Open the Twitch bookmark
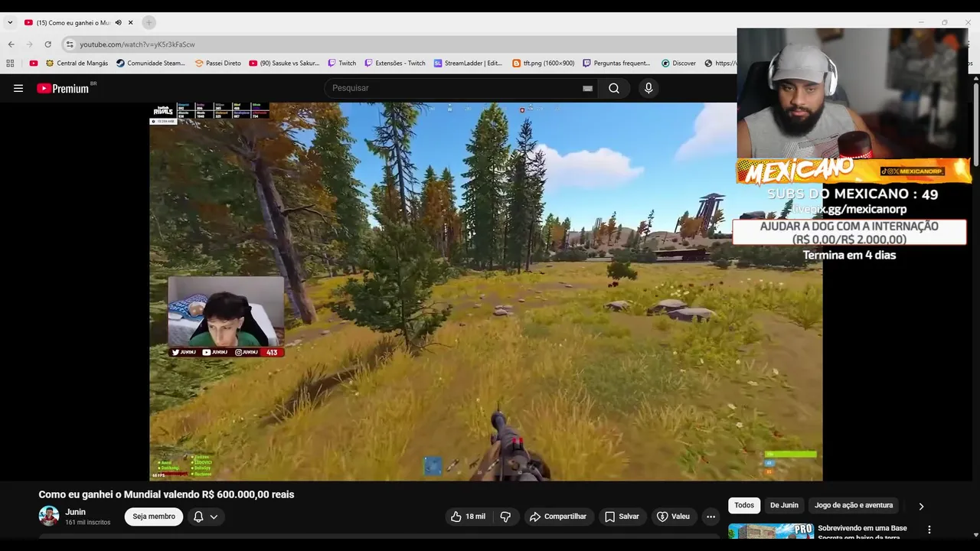This screenshot has width=980, height=551. tap(341, 64)
